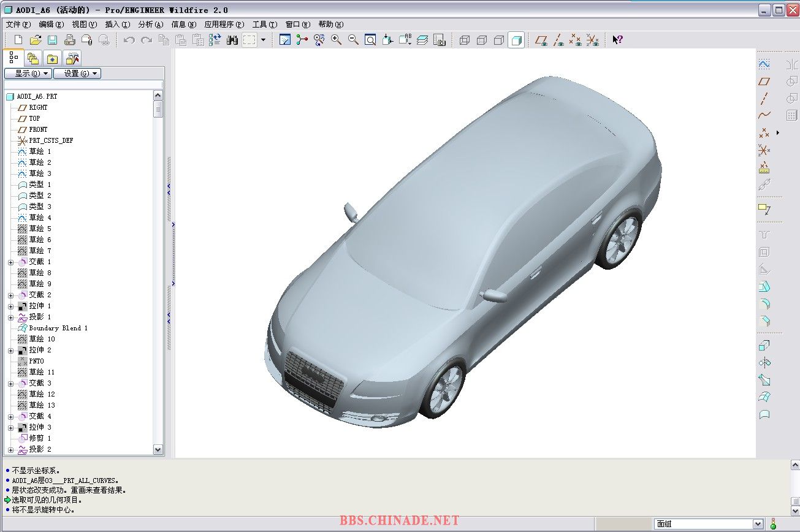
Task: Switch to the Favorites navigator tab
Action: coord(53,59)
